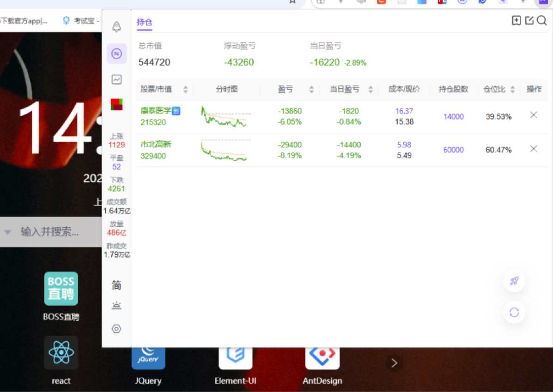Open the 下载官方app bookmark
553x392 pixels.
(x=24, y=21)
